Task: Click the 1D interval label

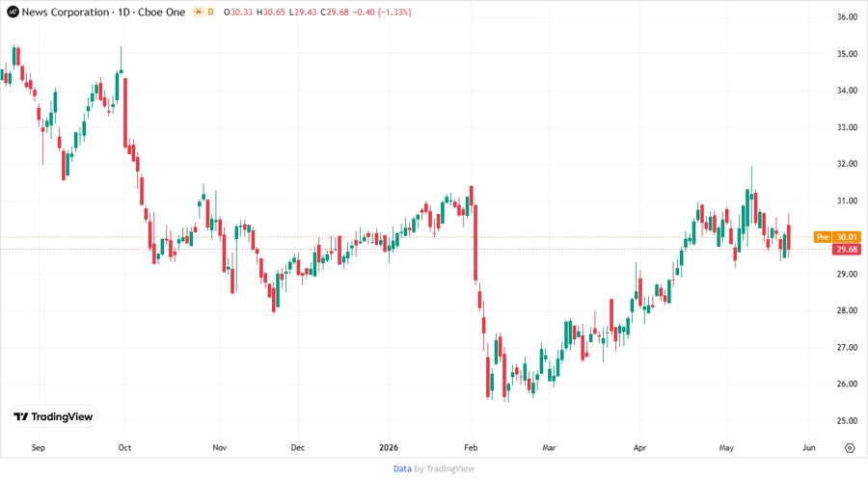Action: click(x=123, y=13)
